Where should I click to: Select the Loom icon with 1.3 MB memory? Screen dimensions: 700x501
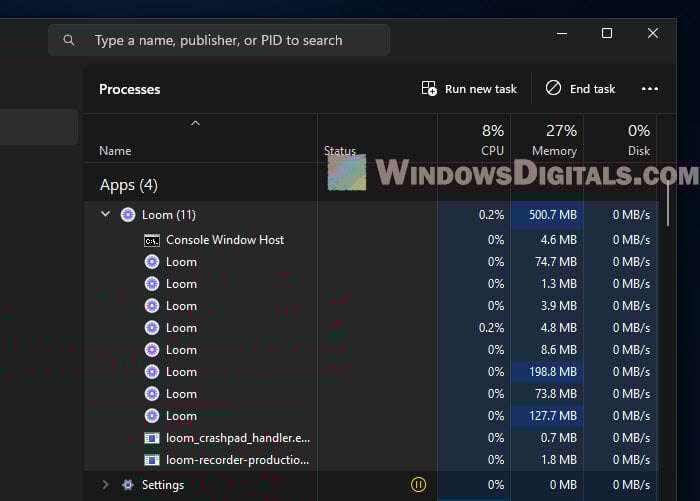pyautogui.click(x=152, y=284)
